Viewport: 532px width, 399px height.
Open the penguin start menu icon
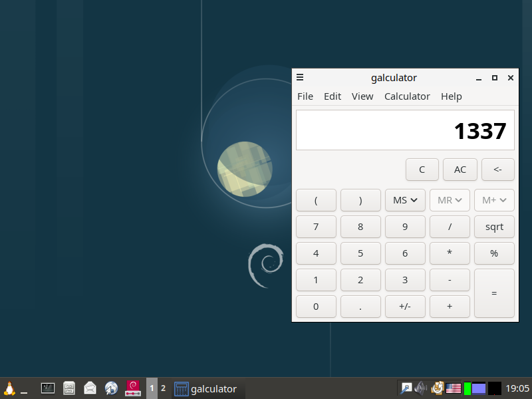coord(9,388)
